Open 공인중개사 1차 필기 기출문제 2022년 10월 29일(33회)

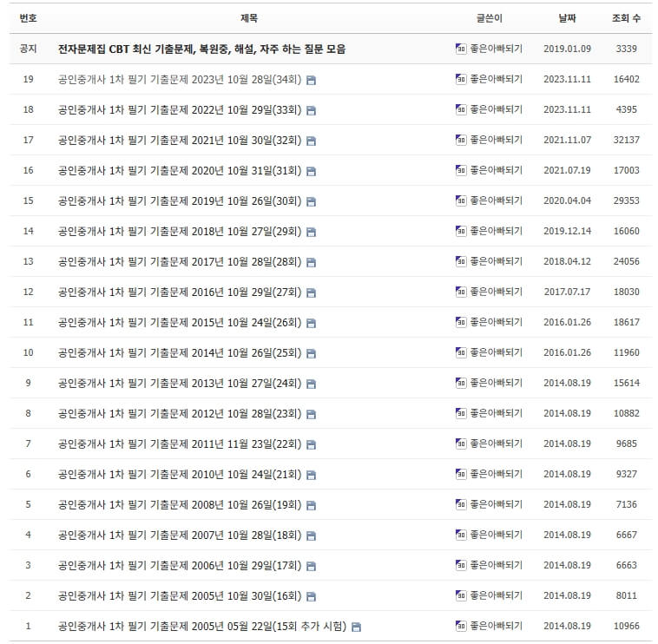(x=180, y=110)
